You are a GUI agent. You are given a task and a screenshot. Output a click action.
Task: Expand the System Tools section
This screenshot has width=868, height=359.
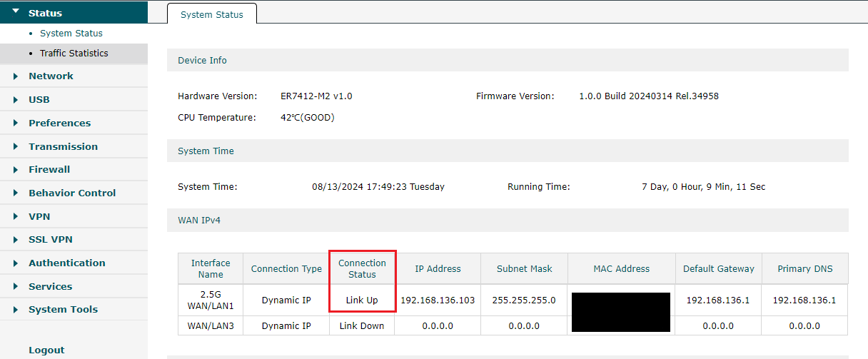point(63,310)
